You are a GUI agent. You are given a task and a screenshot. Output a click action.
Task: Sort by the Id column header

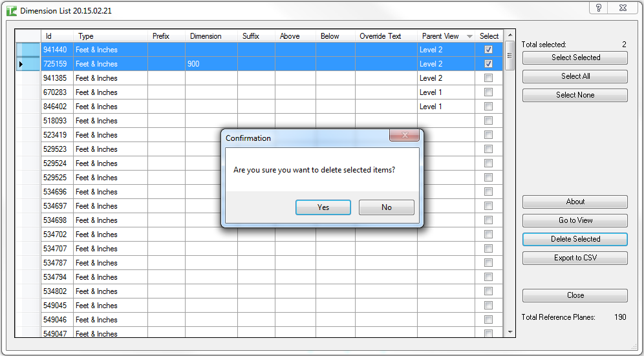[48, 36]
